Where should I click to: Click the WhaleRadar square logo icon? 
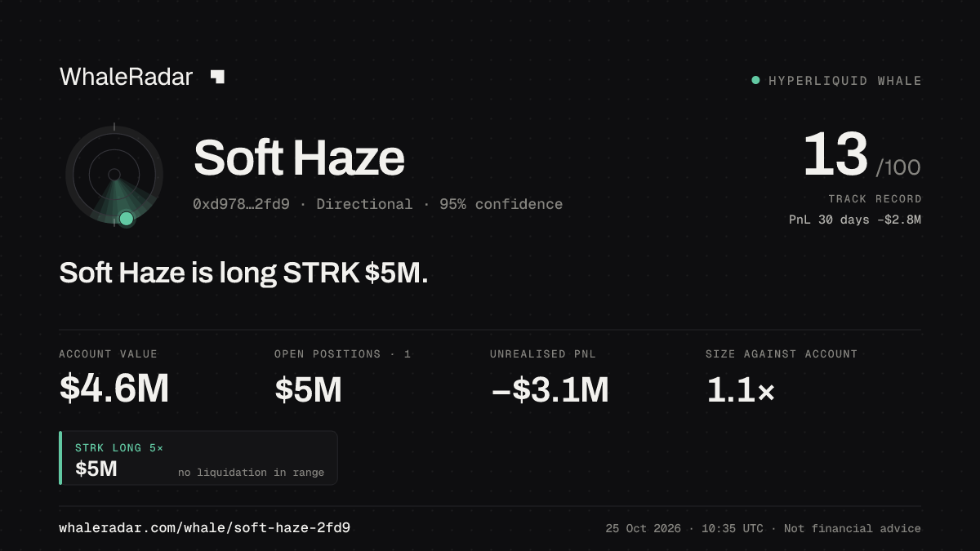[x=217, y=77]
